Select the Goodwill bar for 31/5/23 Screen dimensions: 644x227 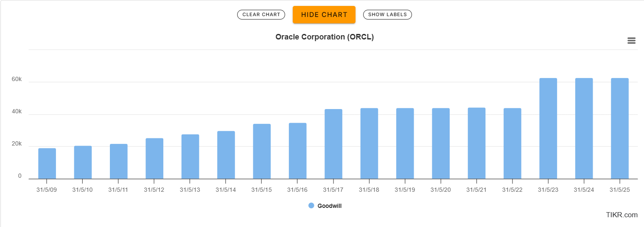[548, 129]
